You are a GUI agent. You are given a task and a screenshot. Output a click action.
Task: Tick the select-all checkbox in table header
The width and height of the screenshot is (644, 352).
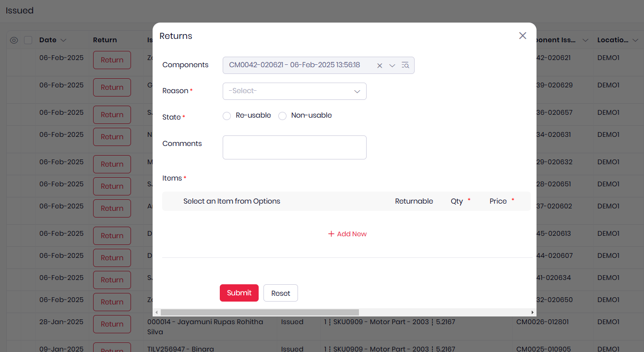tap(28, 40)
